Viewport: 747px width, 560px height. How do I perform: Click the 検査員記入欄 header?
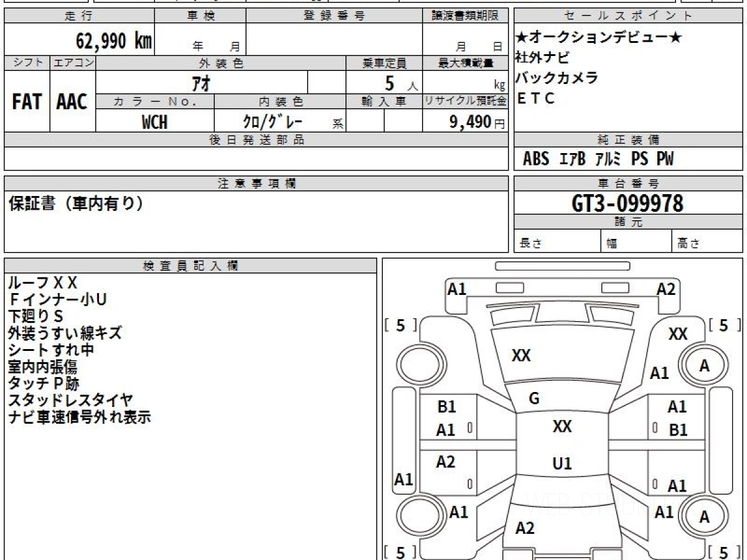click(x=190, y=266)
